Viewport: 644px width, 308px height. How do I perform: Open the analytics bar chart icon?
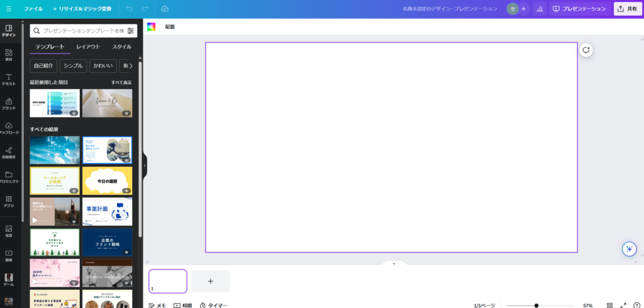(x=540, y=9)
